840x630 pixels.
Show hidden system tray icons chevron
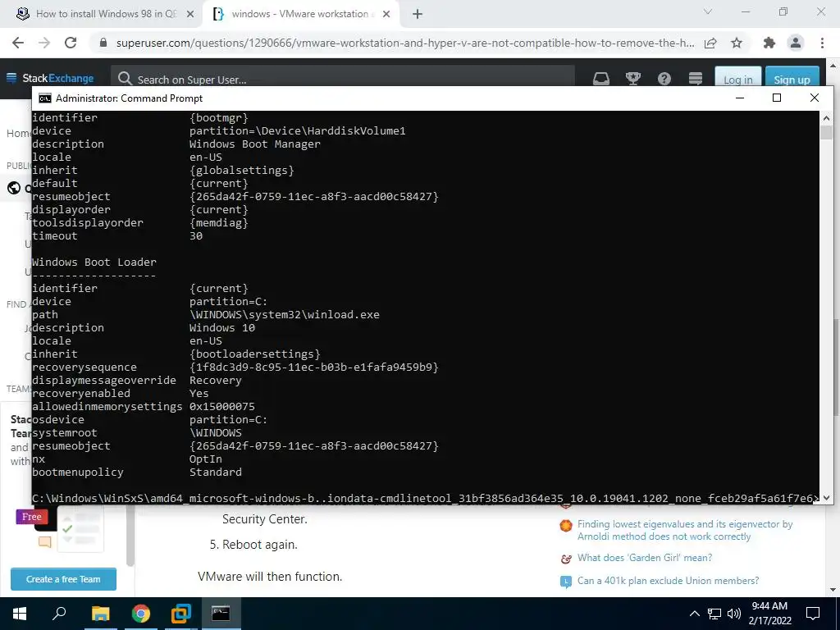[694, 614]
